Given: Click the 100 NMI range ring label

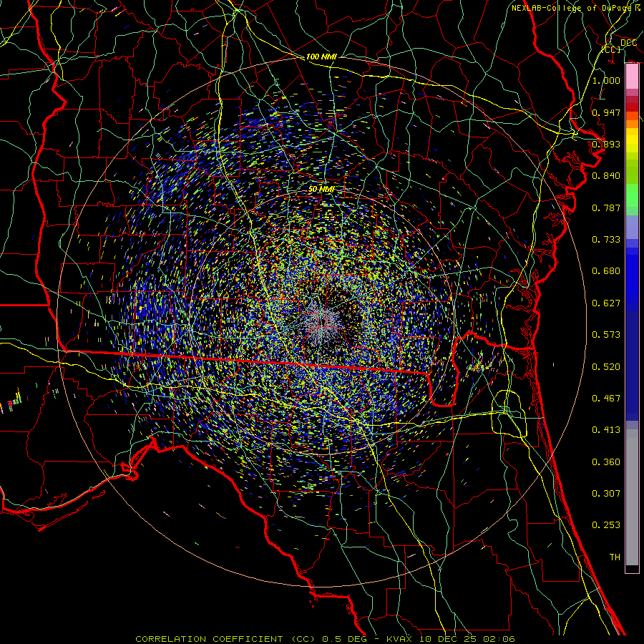Looking at the screenshot, I should [321, 57].
